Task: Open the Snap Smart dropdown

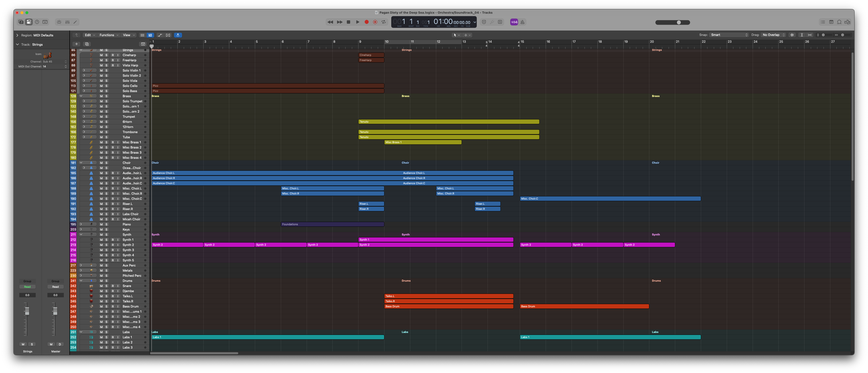Action: pyautogui.click(x=729, y=35)
